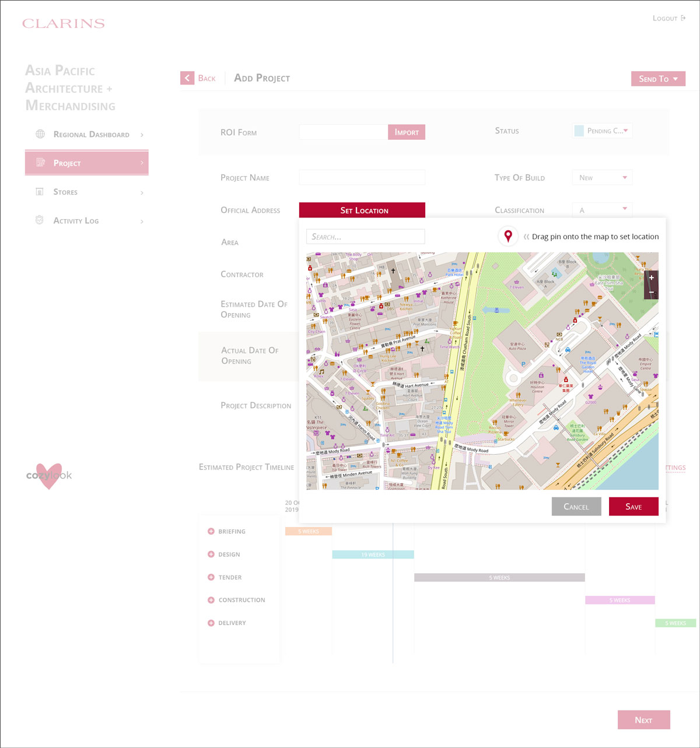The width and height of the screenshot is (700, 748).
Task: Open Regional Dashboard menu item
Action: (x=86, y=135)
